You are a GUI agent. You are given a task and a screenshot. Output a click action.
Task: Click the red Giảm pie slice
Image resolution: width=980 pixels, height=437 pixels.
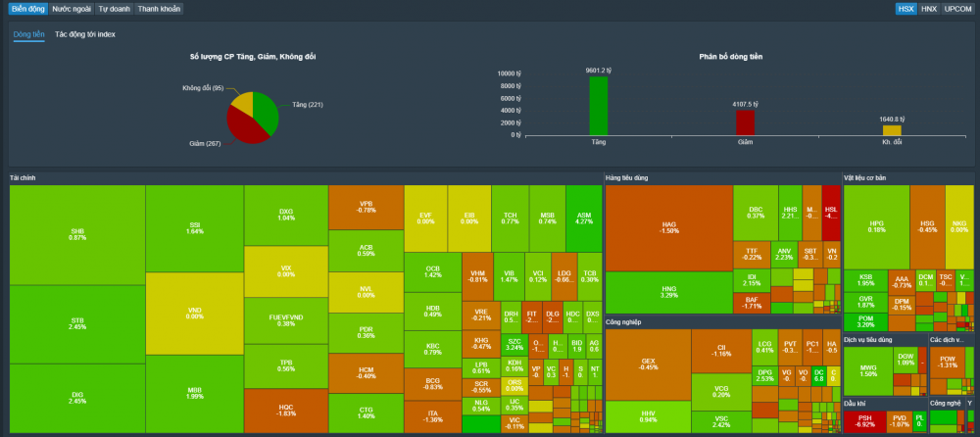245,128
